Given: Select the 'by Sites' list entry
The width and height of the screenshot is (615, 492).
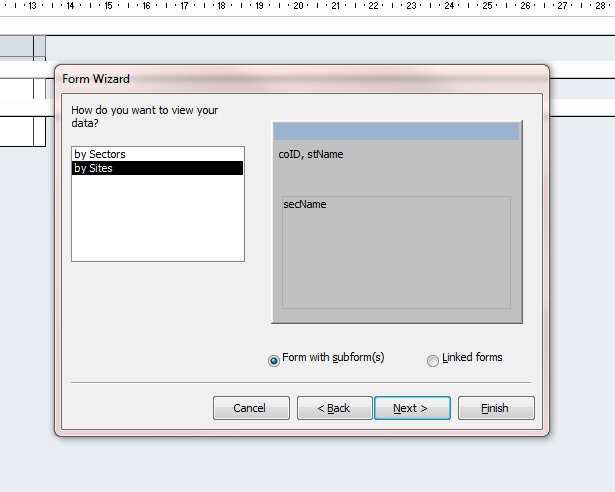Looking at the screenshot, I should tap(157, 168).
